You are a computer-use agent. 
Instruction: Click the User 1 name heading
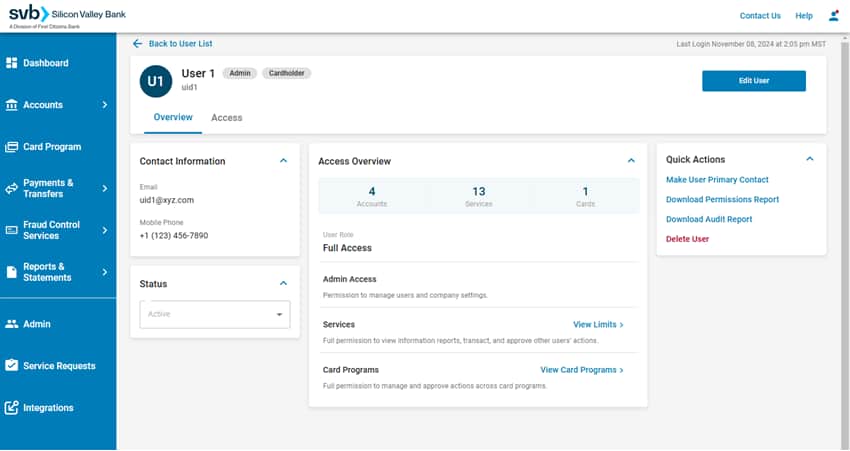coord(198,73)
